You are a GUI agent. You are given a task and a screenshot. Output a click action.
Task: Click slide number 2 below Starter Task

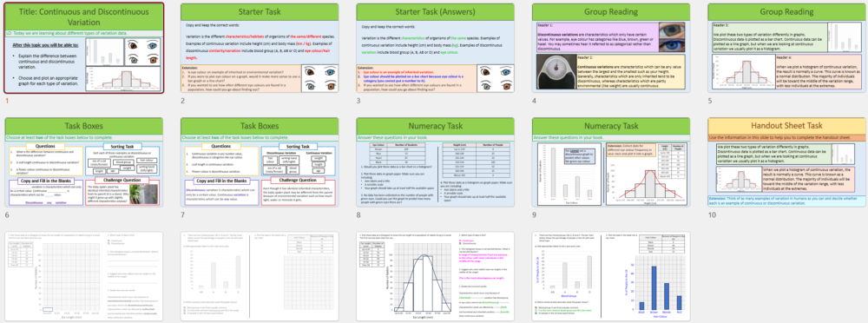tap(182, 102)
